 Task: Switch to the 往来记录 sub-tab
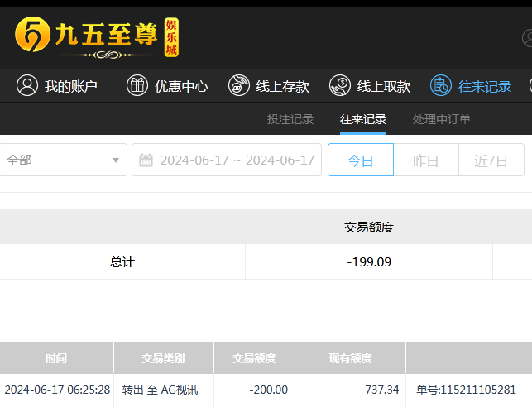363,119
